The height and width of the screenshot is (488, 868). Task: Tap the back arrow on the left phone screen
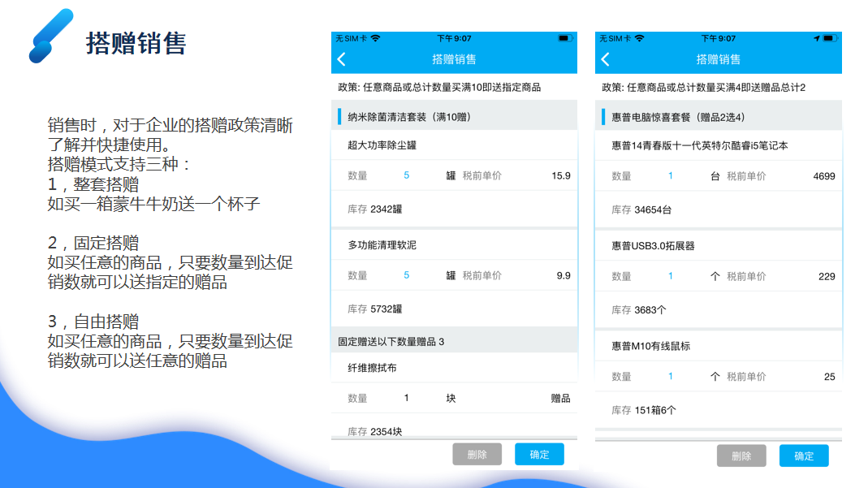pyautogui.click(x=340, y=58)
